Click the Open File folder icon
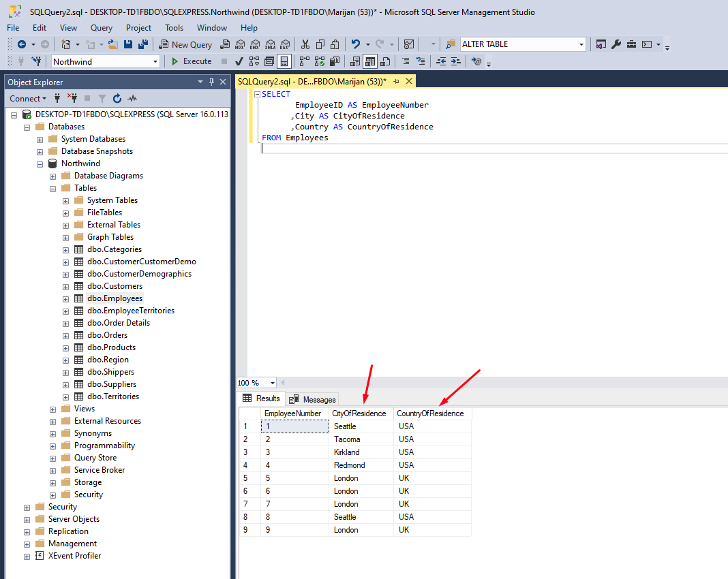 (113, 44)
